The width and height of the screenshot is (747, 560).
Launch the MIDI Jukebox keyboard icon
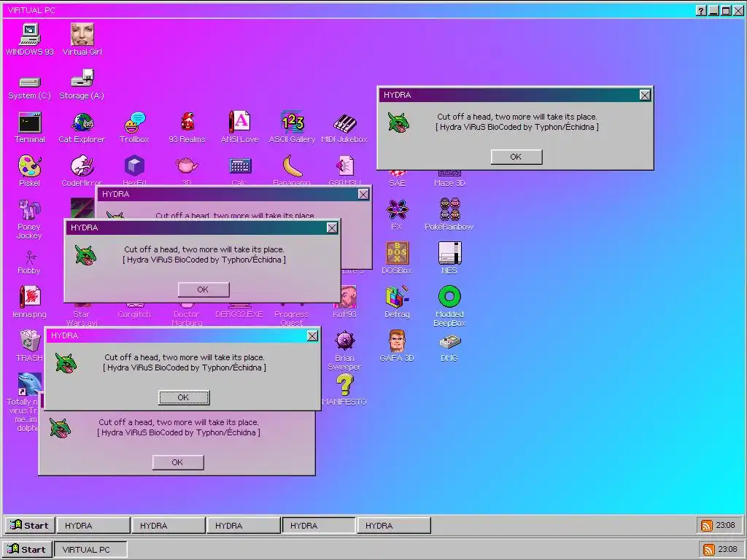(344, 122)
